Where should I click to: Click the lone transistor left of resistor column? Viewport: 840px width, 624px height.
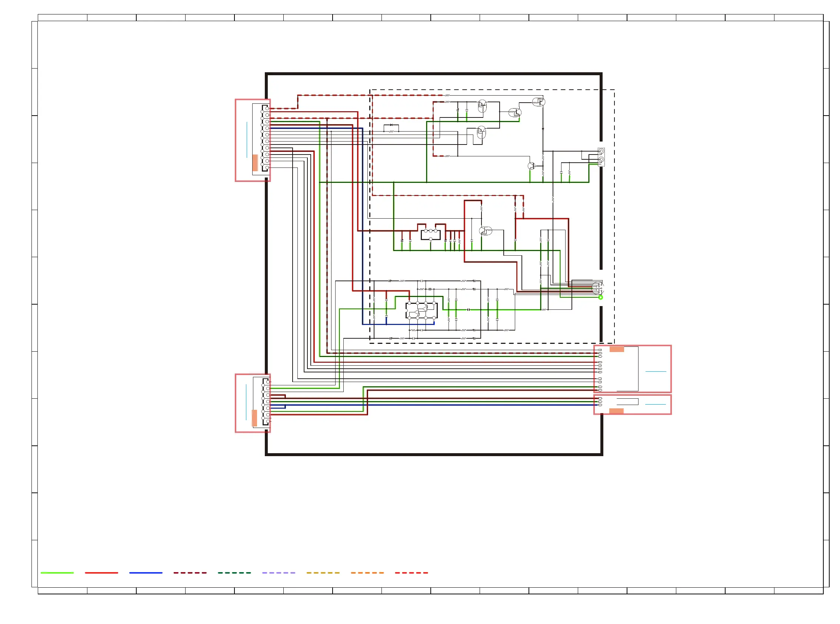(531, 166)
